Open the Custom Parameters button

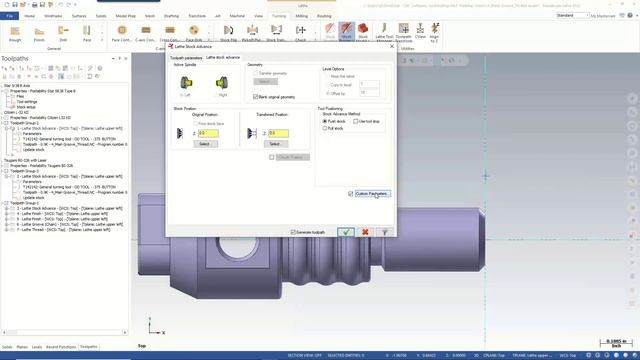(x=372, y=194)
